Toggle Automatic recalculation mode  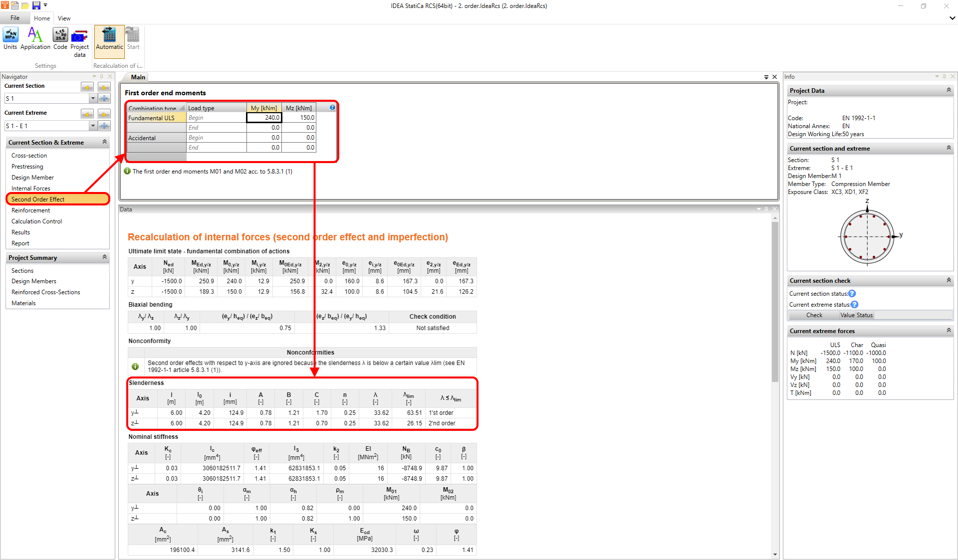[x=109, y=38]
